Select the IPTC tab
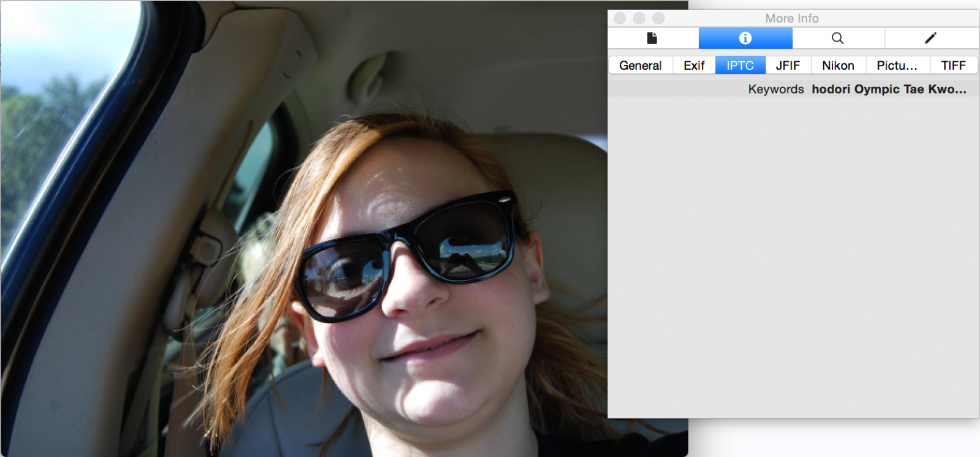This screenshot has width=980, height=457. click(740, 66)
